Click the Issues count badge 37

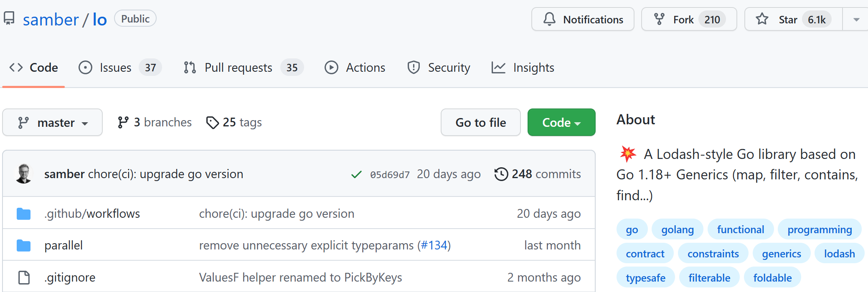click(x=150, y=68)
